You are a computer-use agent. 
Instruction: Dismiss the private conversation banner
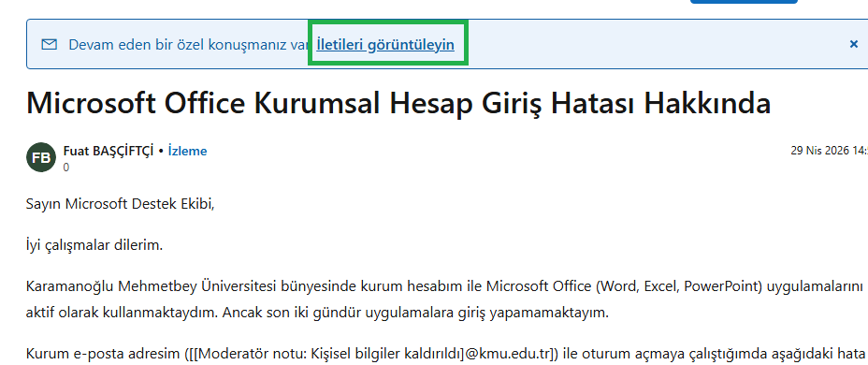tap(854, 44)
